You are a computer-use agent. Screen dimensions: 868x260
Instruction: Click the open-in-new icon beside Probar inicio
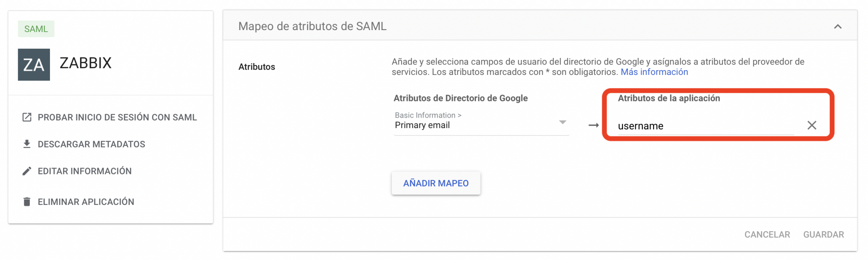27,117
